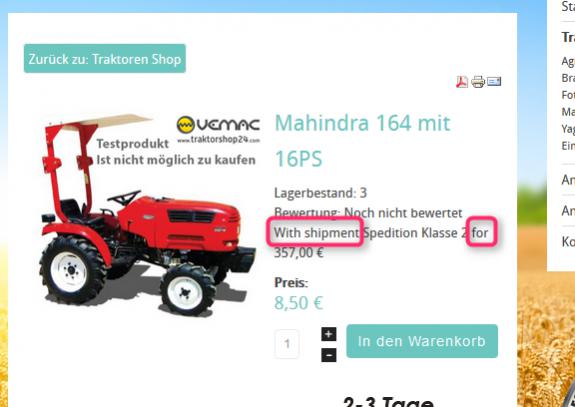The image size is (575, 407).
Task: Click the VEMAC logo on product image
Action: (x=218, y=129)
